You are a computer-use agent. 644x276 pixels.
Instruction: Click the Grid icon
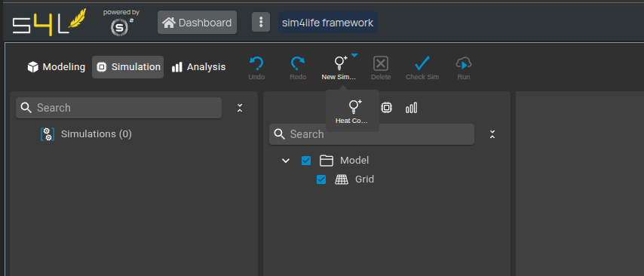(x=342, y=179)
